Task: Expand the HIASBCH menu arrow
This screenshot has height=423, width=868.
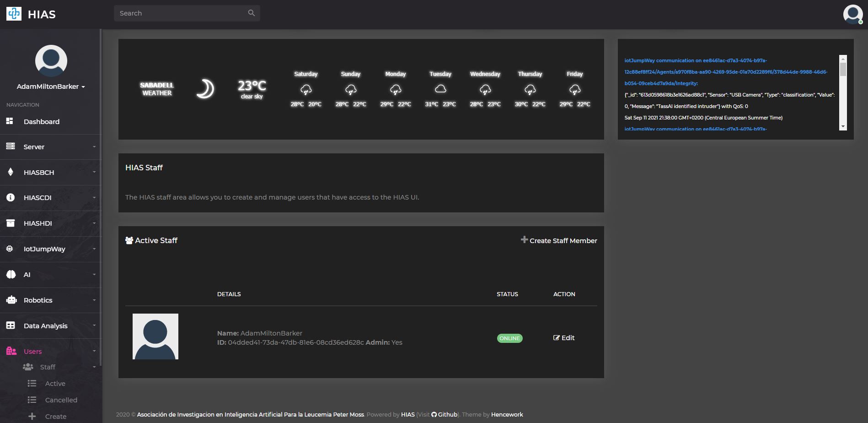Action: [x=94, y=173]
